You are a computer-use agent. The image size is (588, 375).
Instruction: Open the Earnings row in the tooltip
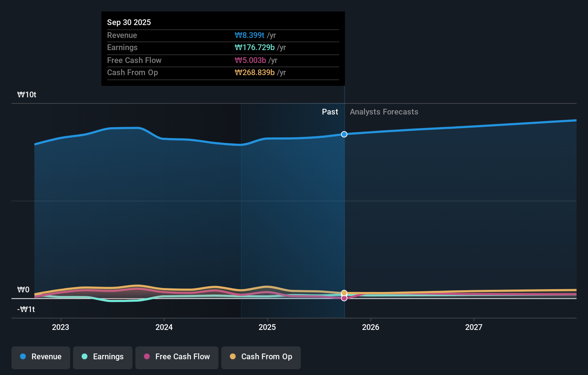click(x=223, y=47)
